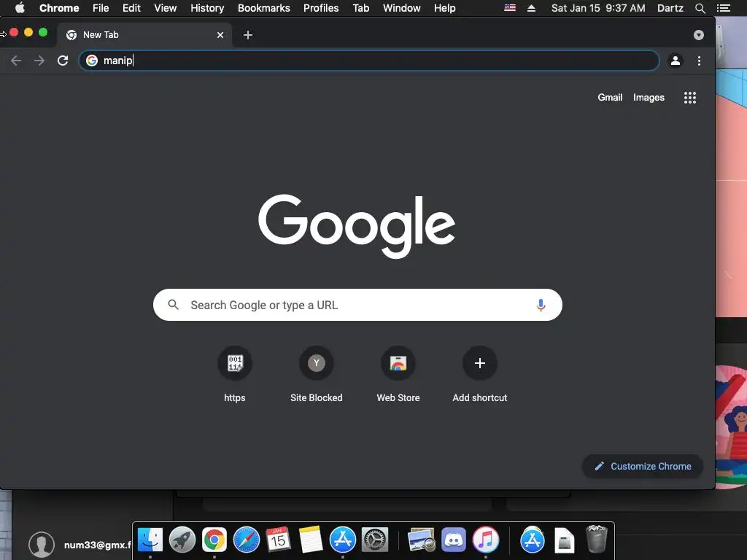Click the Dartz user name in menu bar
The height and width of the screenshot is (560, 747).
(670, 8)
